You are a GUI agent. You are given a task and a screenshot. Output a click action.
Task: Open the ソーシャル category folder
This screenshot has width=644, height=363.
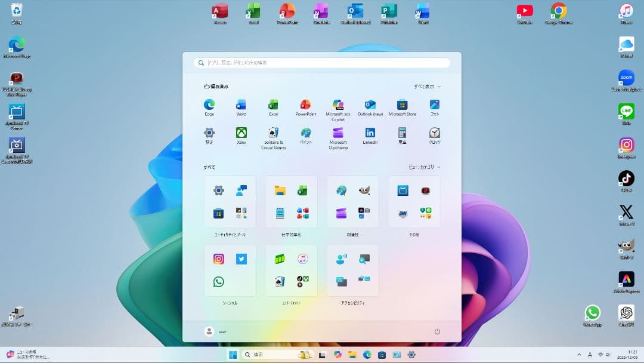click(230, 270)
